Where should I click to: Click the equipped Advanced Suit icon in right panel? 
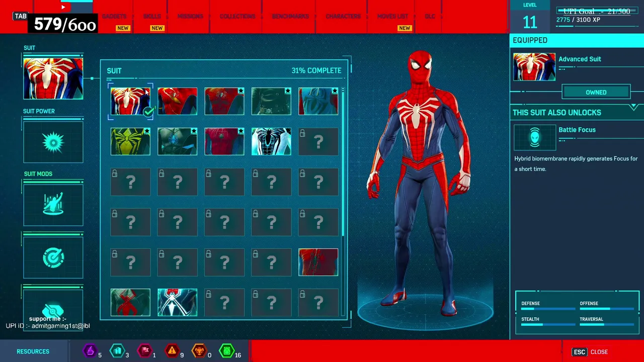534,67
